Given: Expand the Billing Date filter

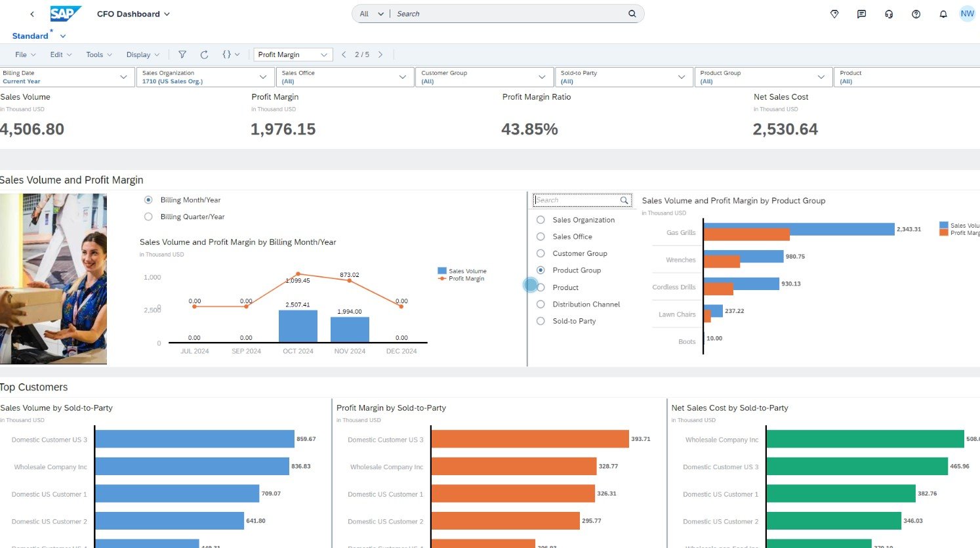Looking at the screenshot, I should tap(123, 77).
